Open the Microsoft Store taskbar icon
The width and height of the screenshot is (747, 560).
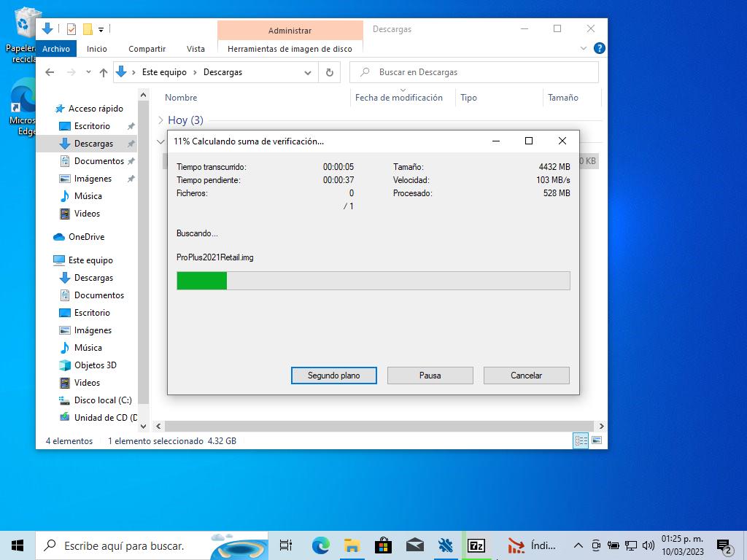tap(383, 545)
